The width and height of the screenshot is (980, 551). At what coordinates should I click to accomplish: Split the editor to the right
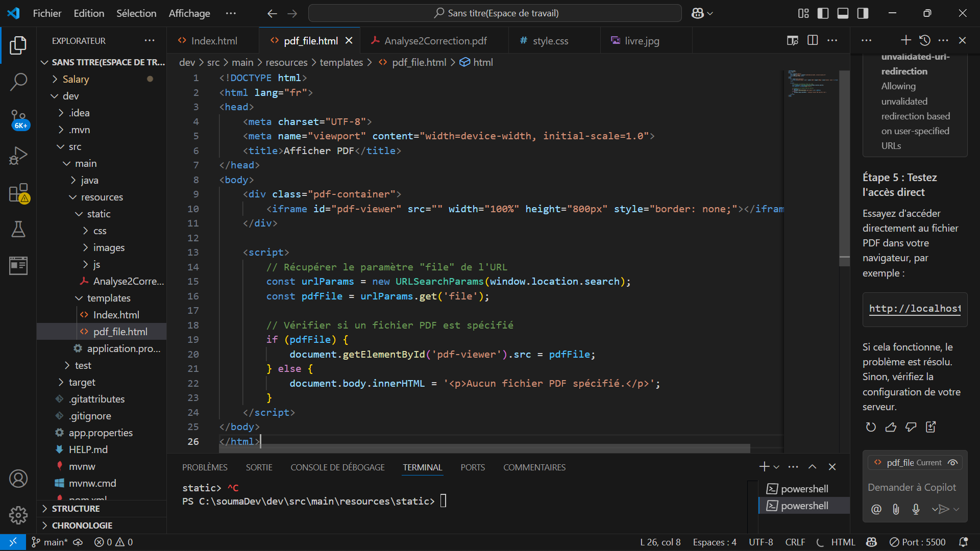[x=813, y=40]
